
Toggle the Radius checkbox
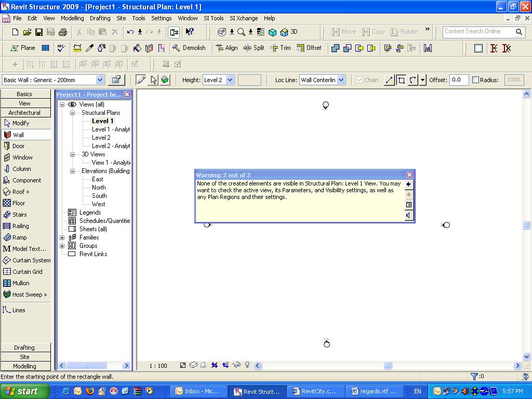point(475,80)
